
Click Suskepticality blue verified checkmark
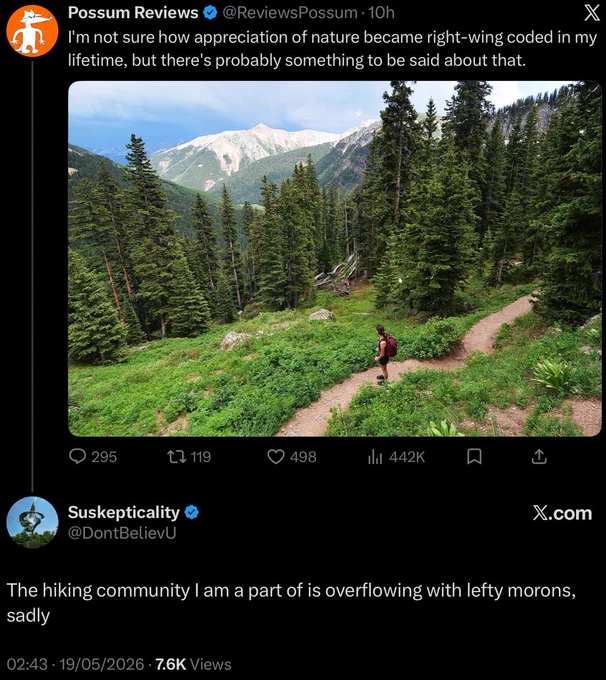click(x=191, y=512)
